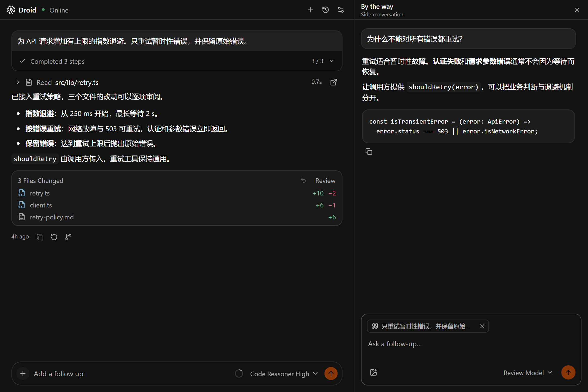588x392 pixels.
Task: Click the retry-policy.md document icon
Action: tap(22, 217)
